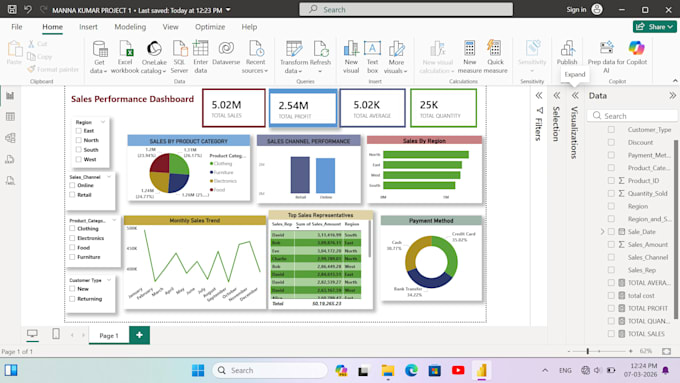
Task: Collapse the Data pane
Action: 672,95
